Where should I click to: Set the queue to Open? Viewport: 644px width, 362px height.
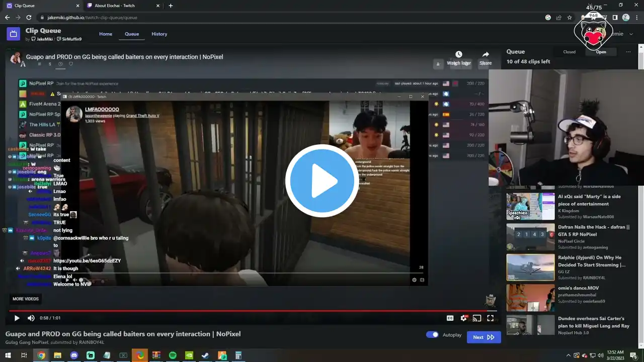coord(601,52)
